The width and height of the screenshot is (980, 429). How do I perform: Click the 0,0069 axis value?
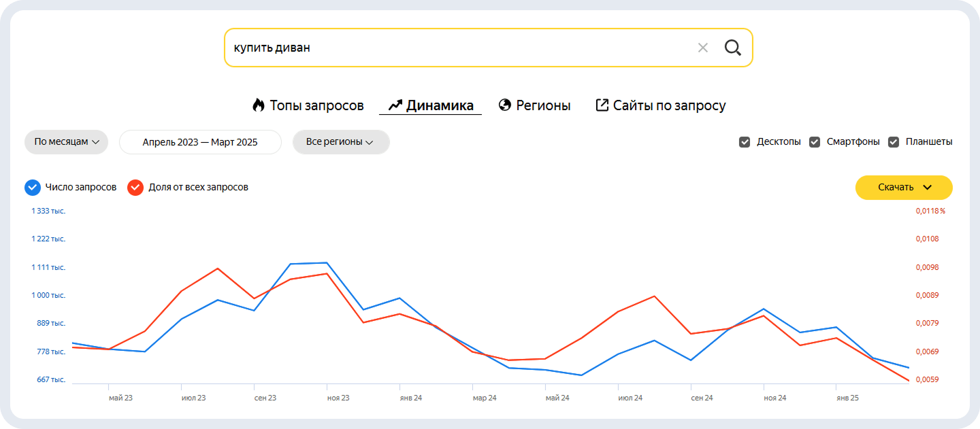coord(927,351)
